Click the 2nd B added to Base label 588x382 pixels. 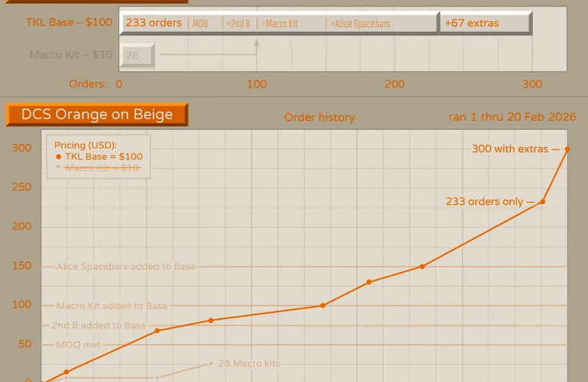tap(98, 325)
